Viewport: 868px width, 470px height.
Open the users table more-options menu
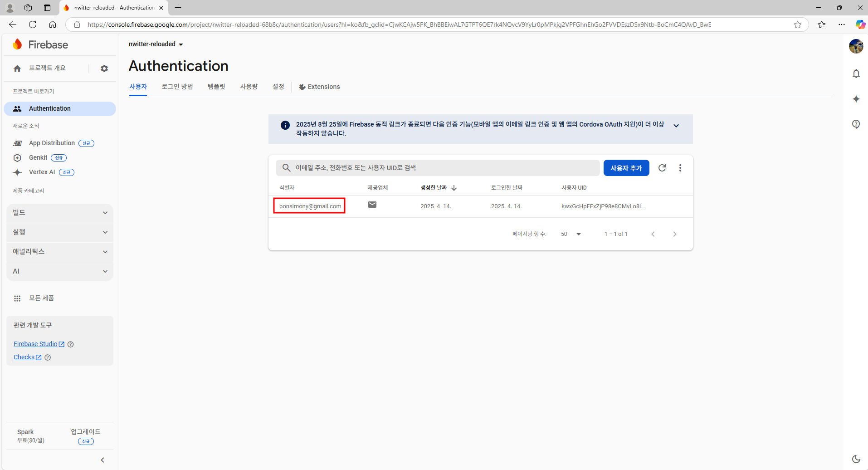tap(680, 168)
